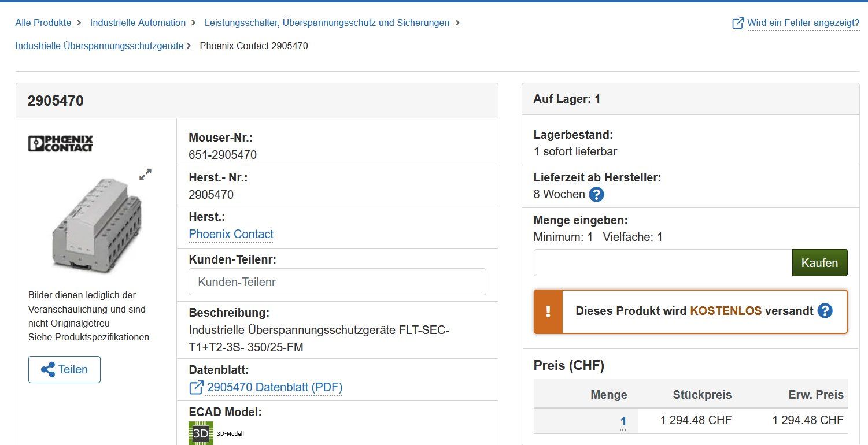Click the help icon next to 8 Wochen
Image resolution: width=868 pixels, height=445 pixels.
596,194
